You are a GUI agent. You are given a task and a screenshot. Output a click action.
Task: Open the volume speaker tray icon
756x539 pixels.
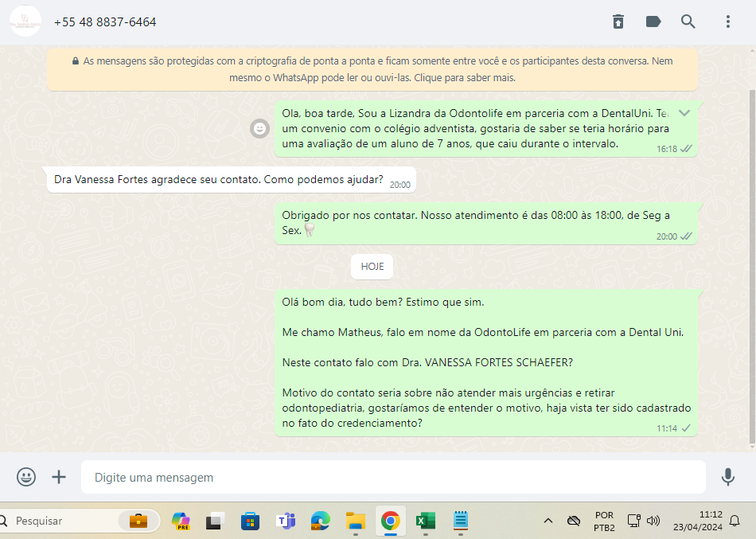coord(653,521)
